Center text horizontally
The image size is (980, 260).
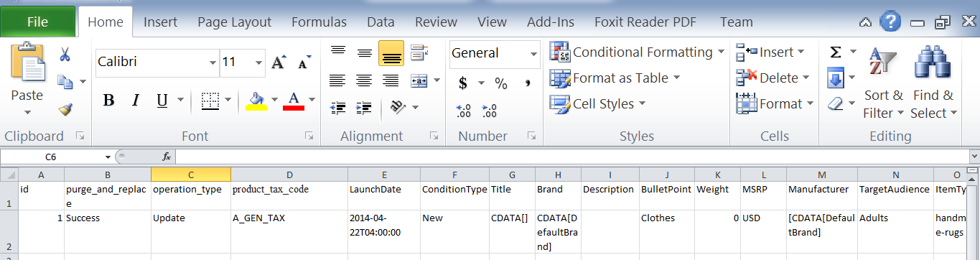tap(365, 80)
